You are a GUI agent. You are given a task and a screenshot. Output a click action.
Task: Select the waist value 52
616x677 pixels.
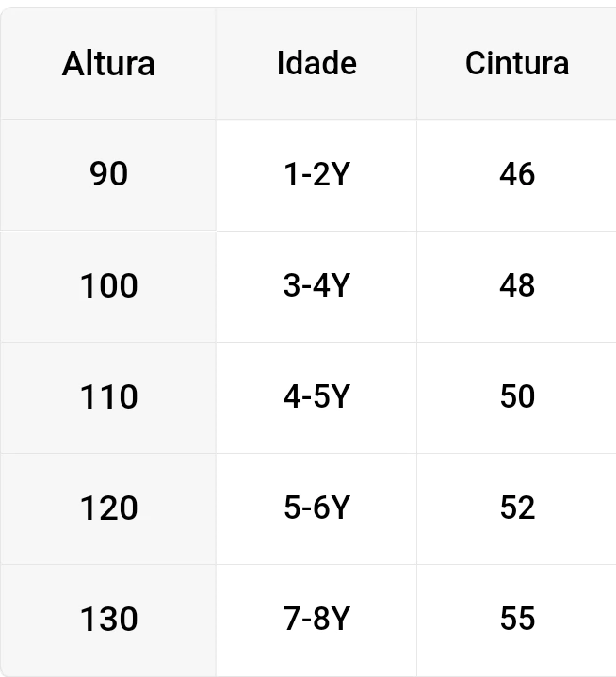(x=516, y=508)
